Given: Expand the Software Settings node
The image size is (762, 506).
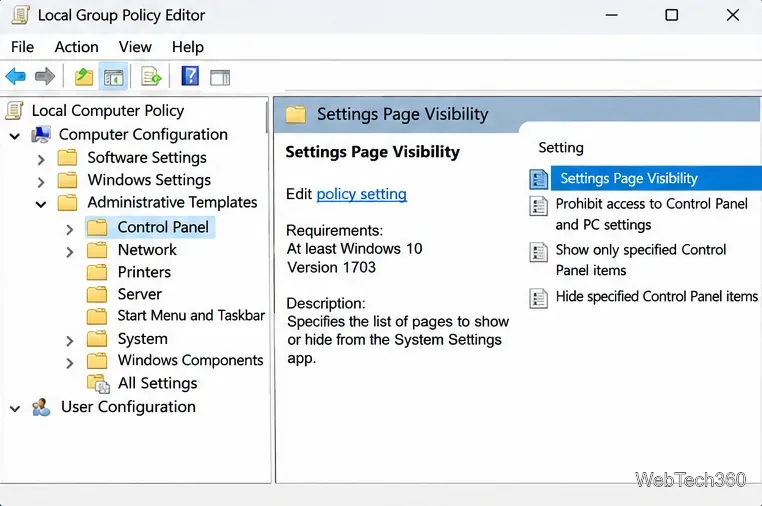Looking at the screenshot, I should tap(41, 159).
